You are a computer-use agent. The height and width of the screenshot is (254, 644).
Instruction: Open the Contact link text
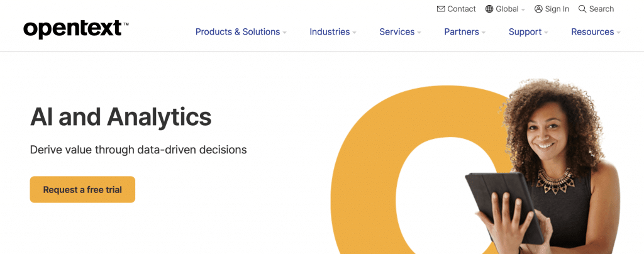tap(461, 9)
